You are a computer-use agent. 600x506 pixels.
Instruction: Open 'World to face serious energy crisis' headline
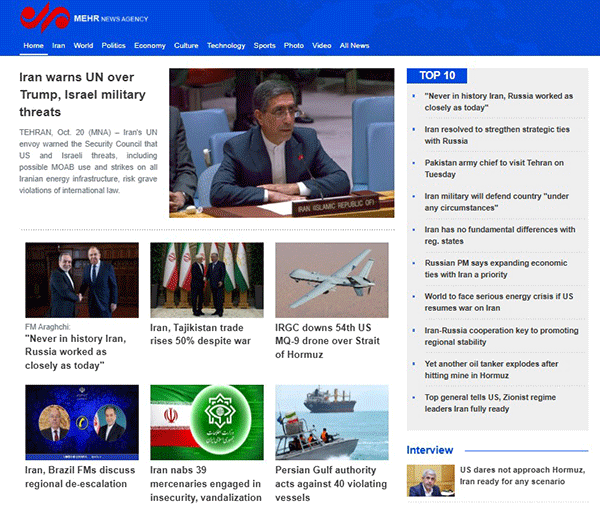(x=499, y=302)
